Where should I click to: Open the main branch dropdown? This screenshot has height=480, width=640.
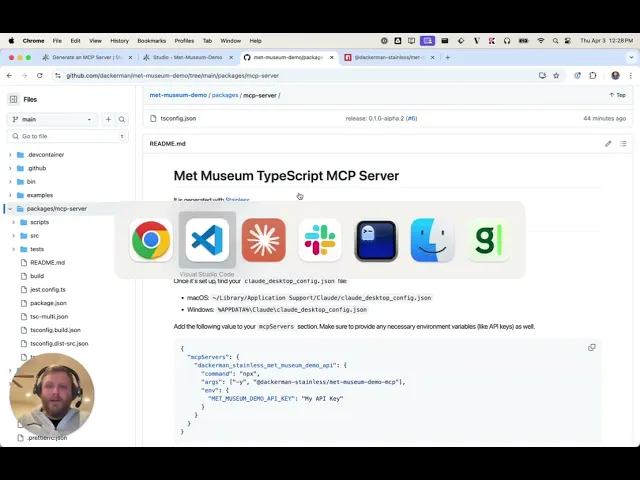(x=52, y=119)
